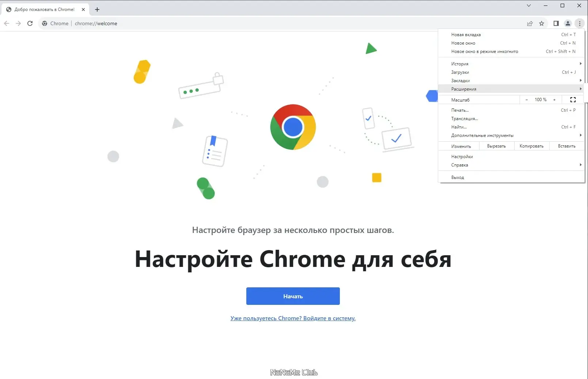Screen dimensions: 588x379
Task: Follow 'Уже пользуетесь Chrome? Войдите в систему.' link
Action: (x=293, y=318)
